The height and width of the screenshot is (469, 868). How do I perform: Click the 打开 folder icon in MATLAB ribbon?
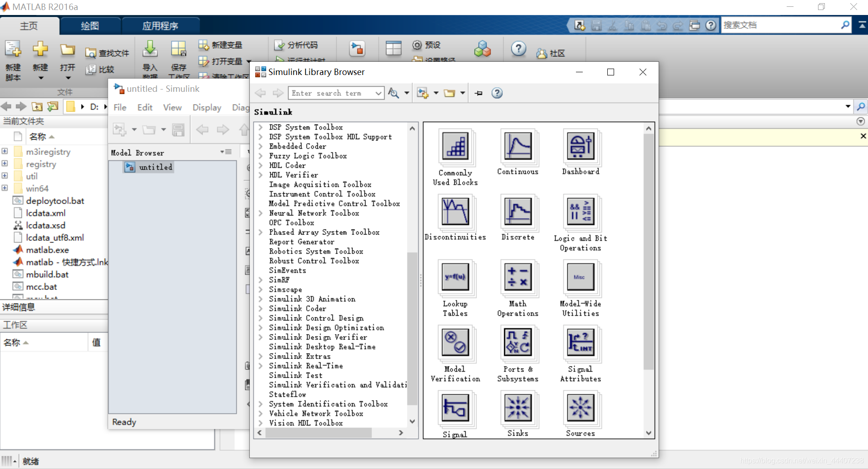(68, 50)
